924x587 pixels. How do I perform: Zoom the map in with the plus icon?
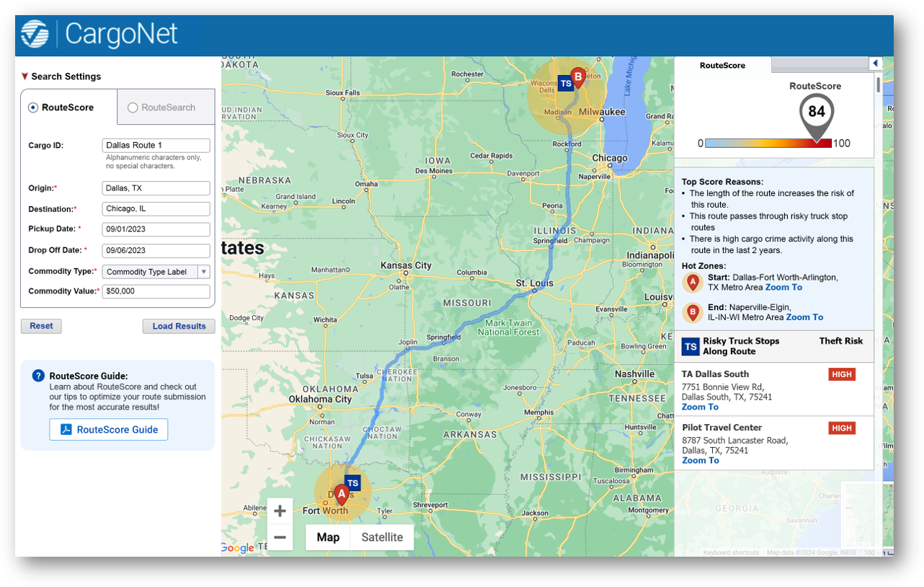[x=280, y=511]
